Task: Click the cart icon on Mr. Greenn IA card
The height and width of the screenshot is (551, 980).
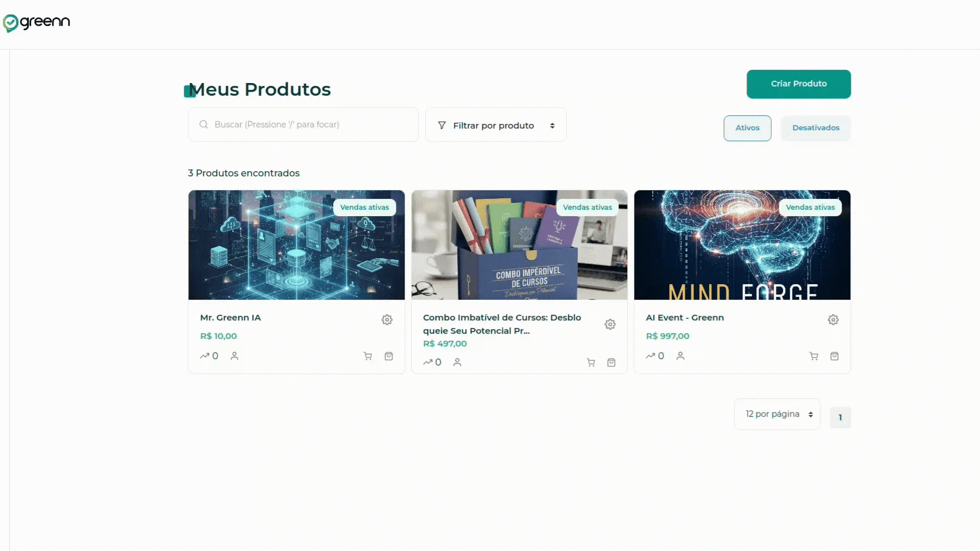Action: point(368,356)
